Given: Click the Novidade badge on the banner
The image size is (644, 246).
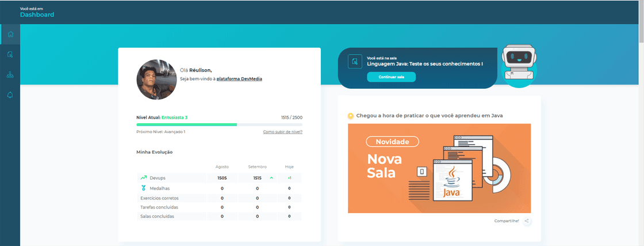Looking at the screenshot, I should click(x=392, y=142).
